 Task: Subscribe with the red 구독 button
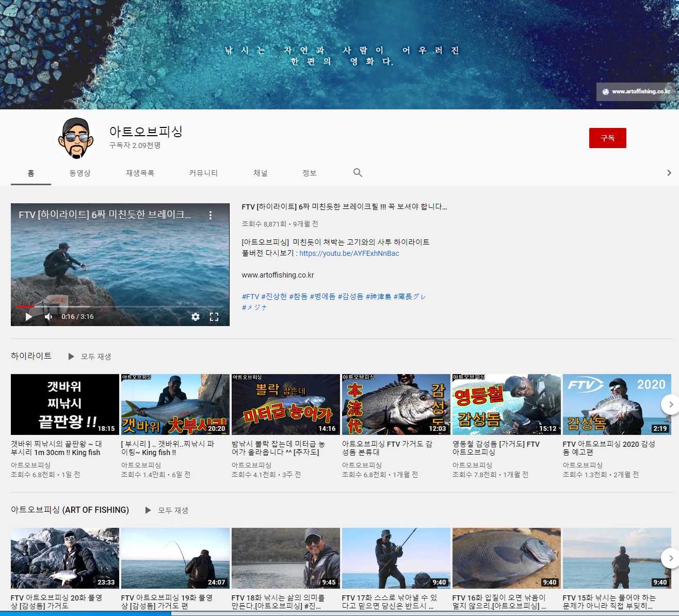[607, 138]
